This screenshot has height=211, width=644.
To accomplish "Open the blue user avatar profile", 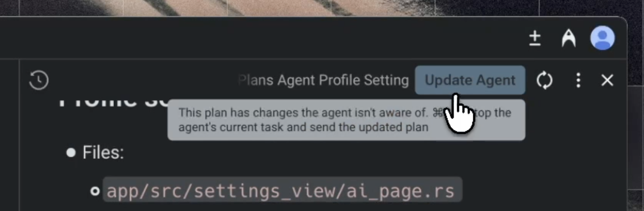I will pos(602,38).
